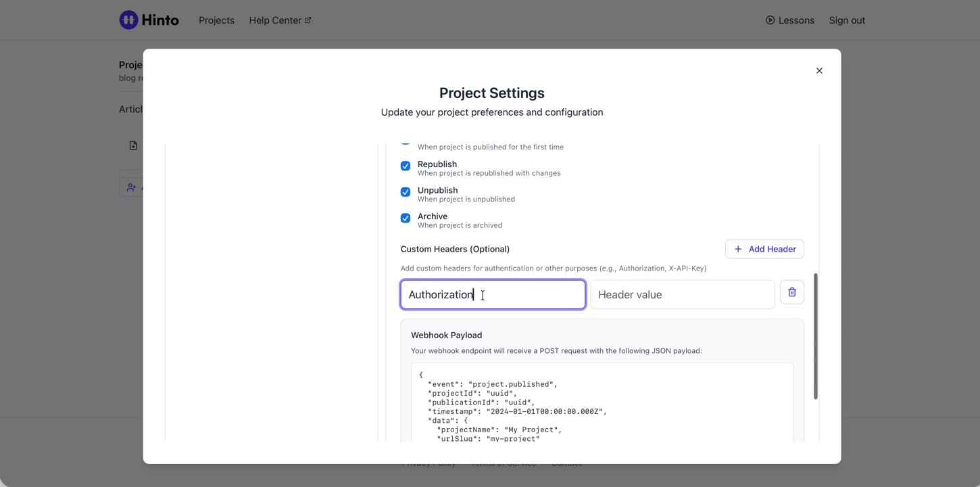Focus the Authorization header name field
This screenshot has height=487, width=980.
pos(493,295)
